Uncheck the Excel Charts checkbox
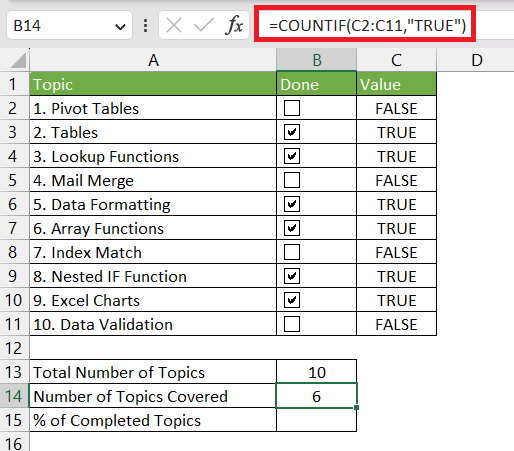The image size is (514, 451). [292, 300]
